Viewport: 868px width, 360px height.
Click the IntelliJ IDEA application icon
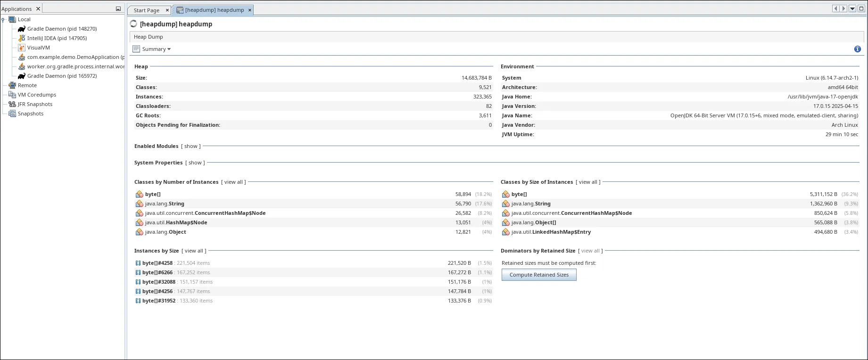(x=22, y=38)
